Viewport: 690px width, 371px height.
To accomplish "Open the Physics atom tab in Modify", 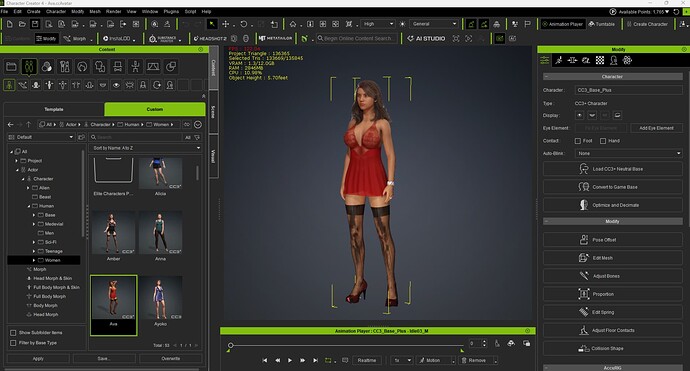I will [627, 60].
